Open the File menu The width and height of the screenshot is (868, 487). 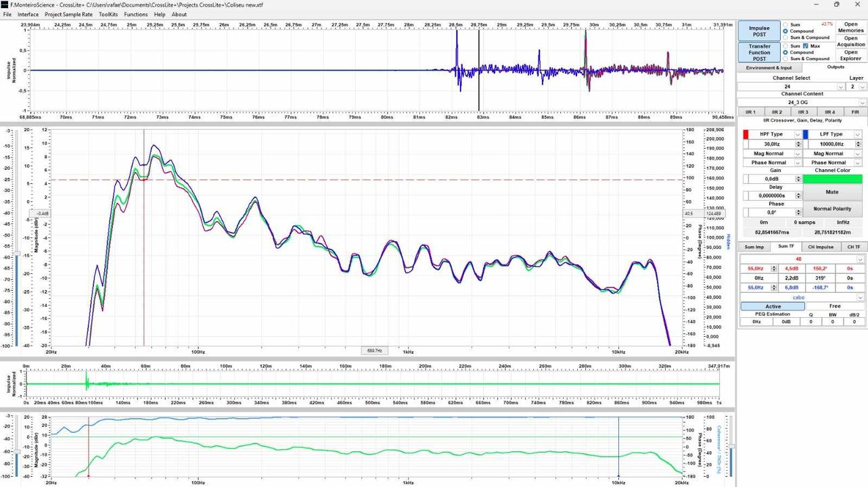pos(7,14)
